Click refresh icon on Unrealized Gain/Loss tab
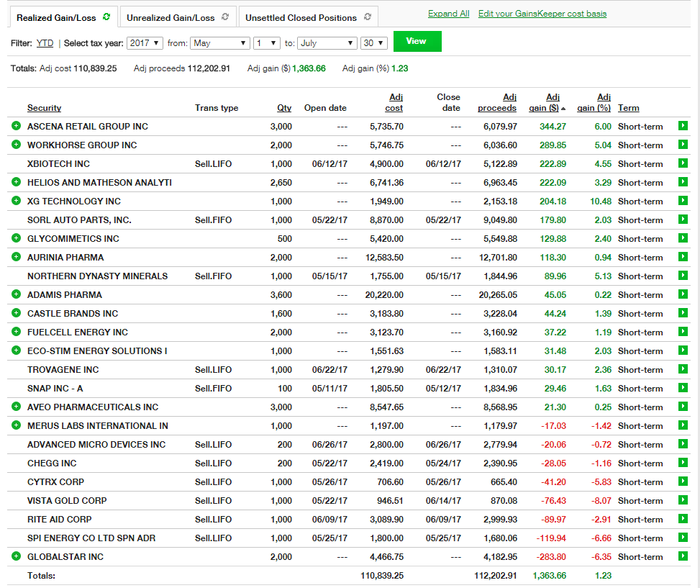 (225, 17)
